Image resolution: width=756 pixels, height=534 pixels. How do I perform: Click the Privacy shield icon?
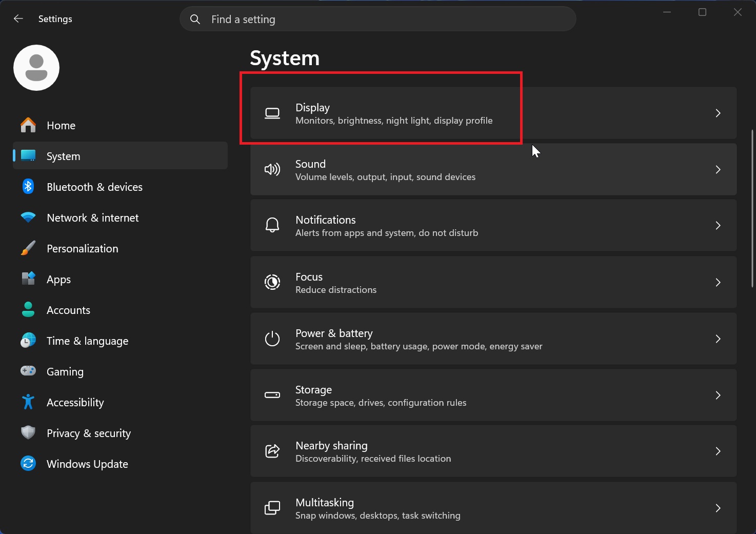[28, 432]
